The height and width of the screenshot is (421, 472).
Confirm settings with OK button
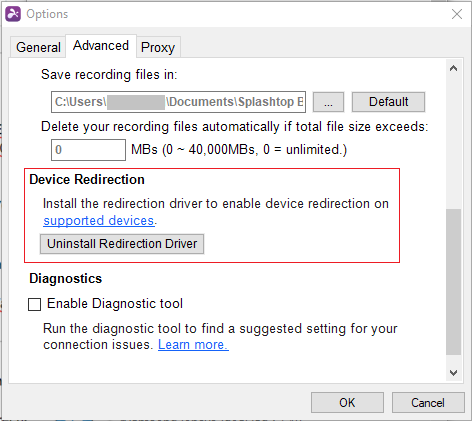(347, 403)
